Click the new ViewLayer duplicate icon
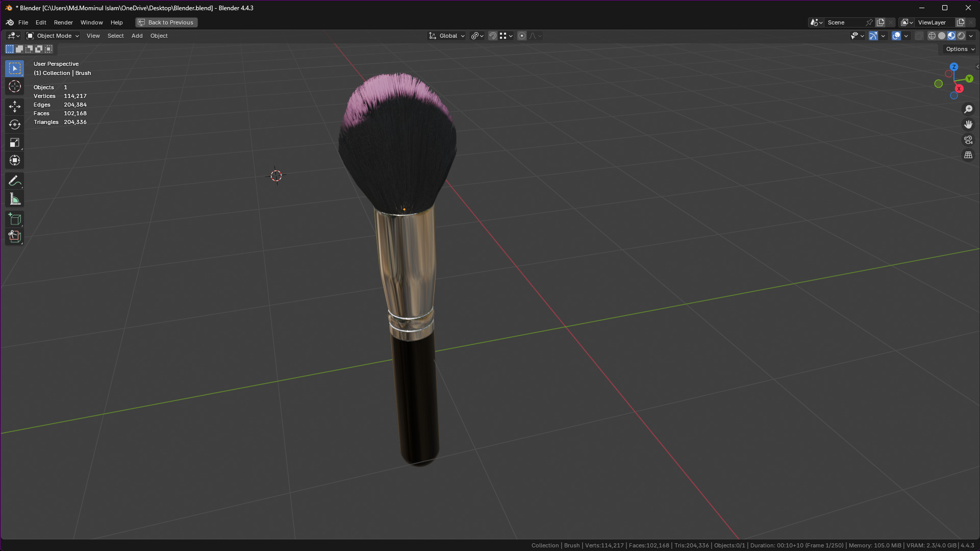Screen dimensions: 980x551 tap(961, 22)
